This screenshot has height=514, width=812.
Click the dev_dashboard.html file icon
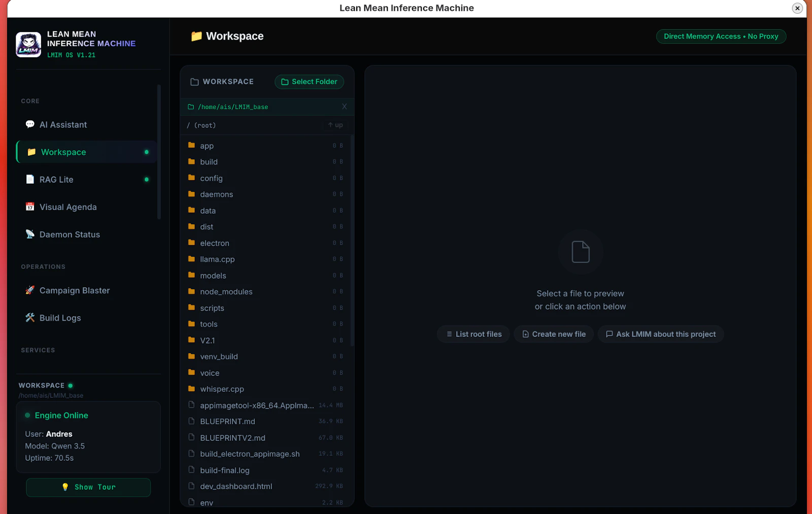pos(191,486)
